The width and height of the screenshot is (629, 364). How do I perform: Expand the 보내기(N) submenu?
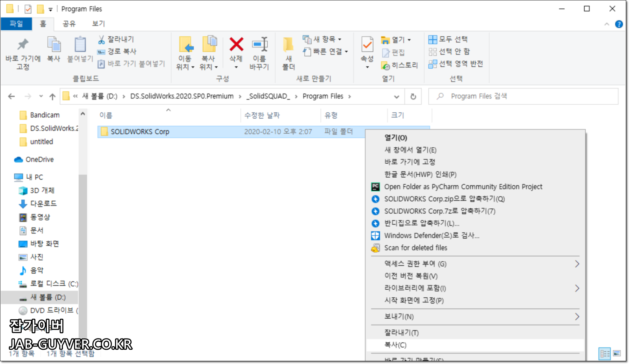pyautogui.click(x=577, y=317)
